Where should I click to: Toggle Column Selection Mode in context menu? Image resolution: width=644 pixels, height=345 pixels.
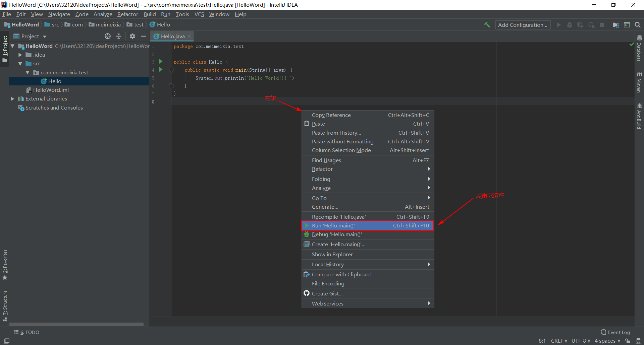[x=368, y=150]
